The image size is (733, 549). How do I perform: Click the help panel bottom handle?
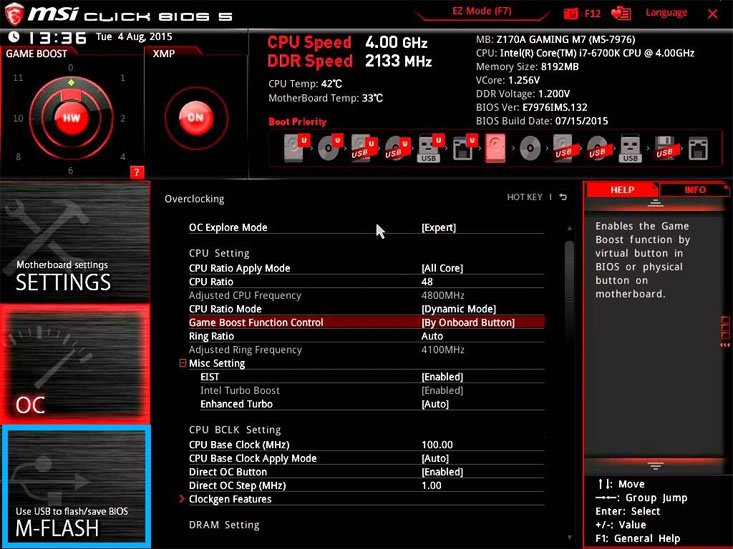pos(655,465)
